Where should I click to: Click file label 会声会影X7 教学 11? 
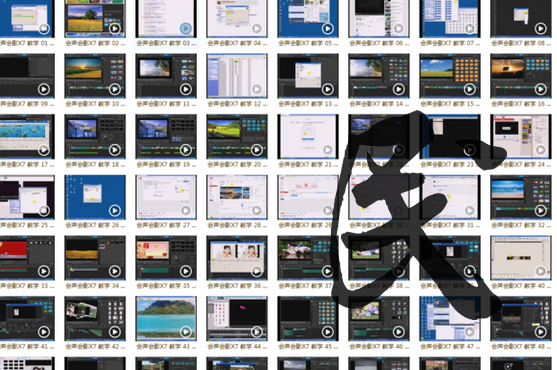pos(166,104)
